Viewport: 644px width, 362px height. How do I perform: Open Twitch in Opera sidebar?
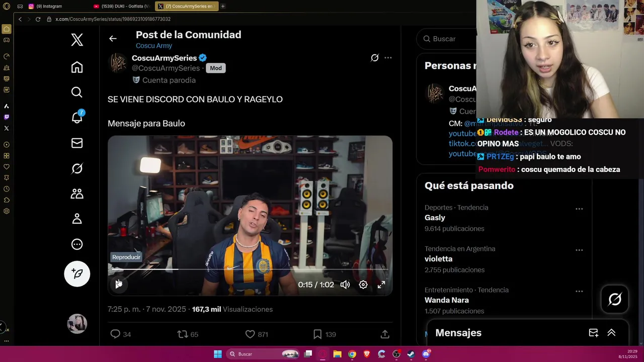(7, 117)
